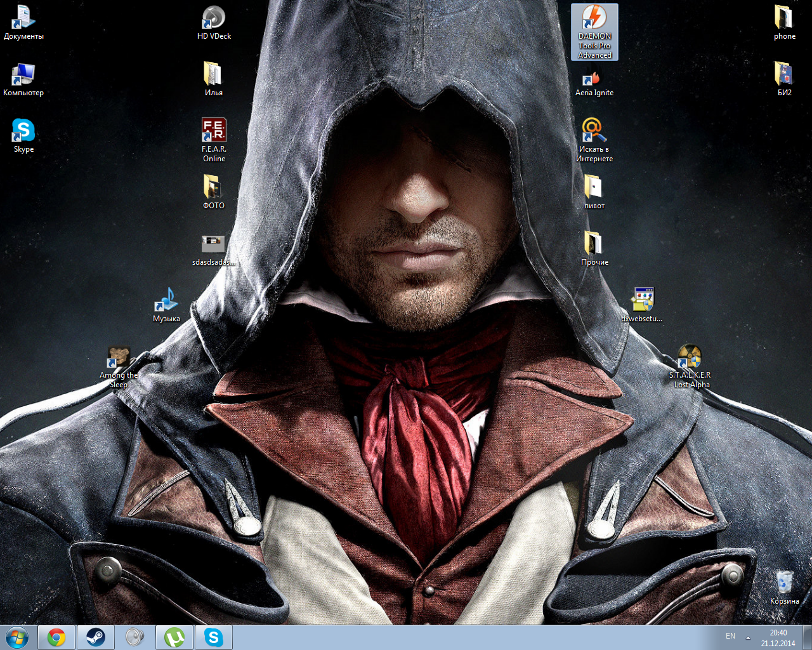Select the dxwebsetup installer icon

[x=642, y=305]
